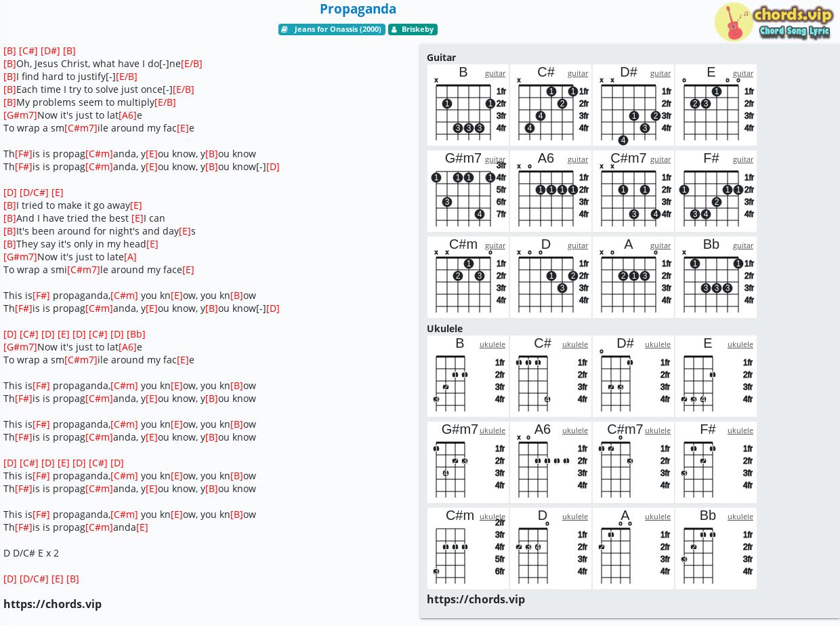Open the chords.vip URL below the ukulele chords

[x=476, y=599]
